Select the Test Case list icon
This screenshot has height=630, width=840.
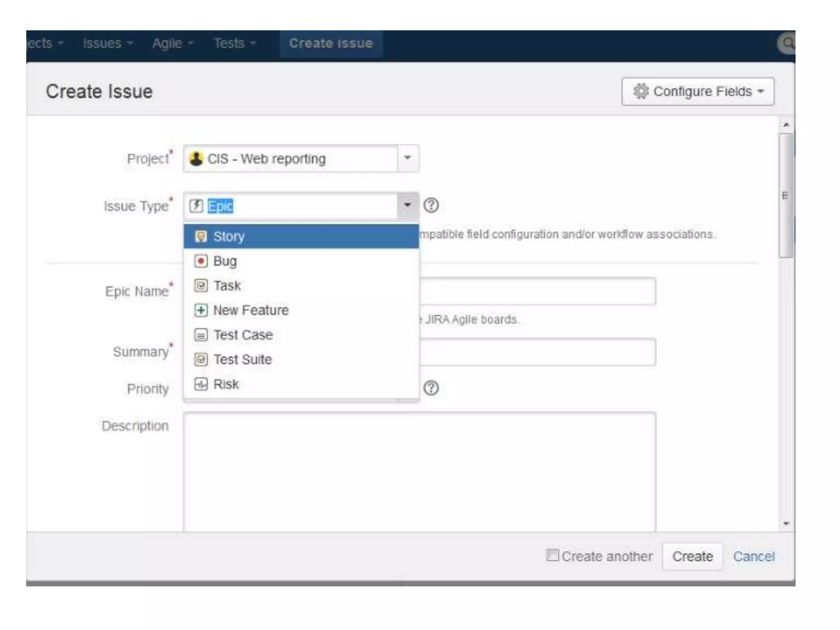click(201, 335)
